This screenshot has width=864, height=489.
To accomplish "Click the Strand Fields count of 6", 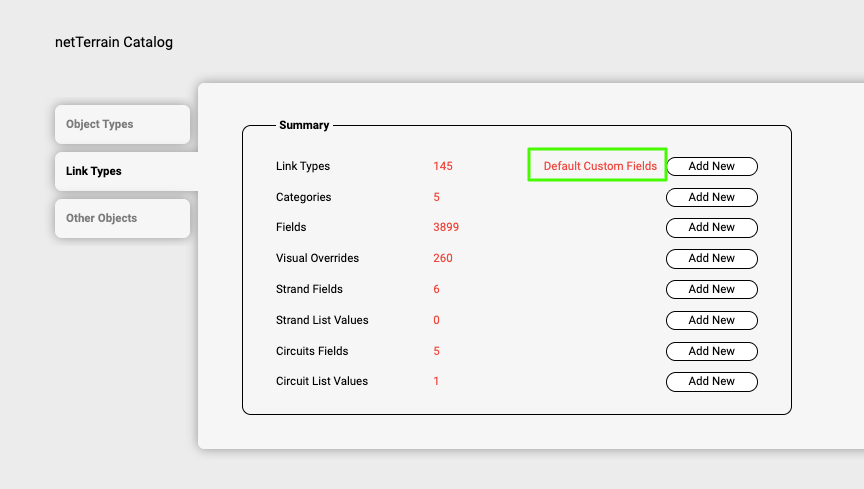I will [437, 289].
